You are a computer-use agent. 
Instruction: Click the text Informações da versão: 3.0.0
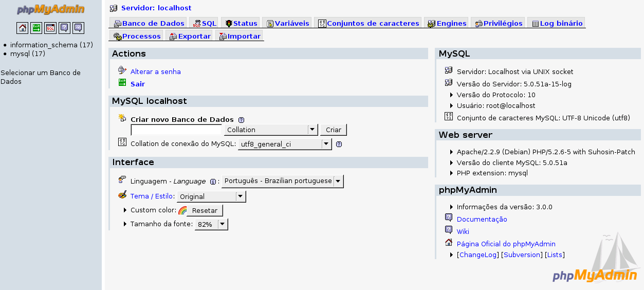(x=505, y=207)
